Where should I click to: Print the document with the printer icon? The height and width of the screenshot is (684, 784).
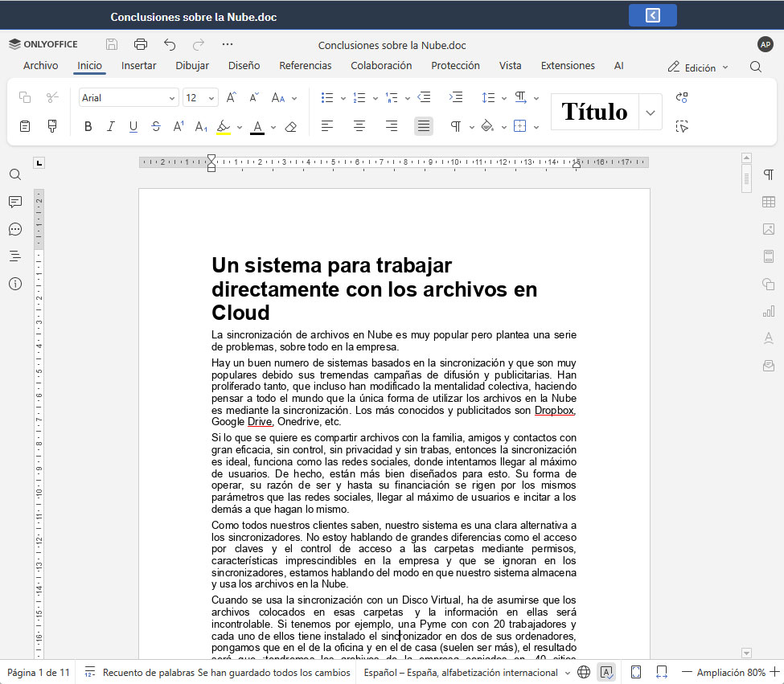141,44
